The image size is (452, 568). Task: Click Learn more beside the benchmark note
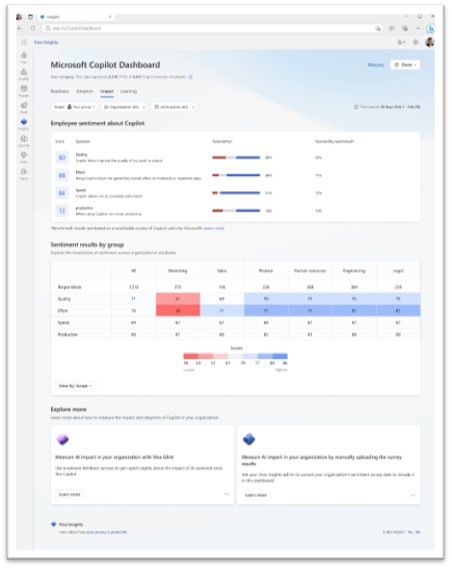pyautogui.click(x=214, y=228)
